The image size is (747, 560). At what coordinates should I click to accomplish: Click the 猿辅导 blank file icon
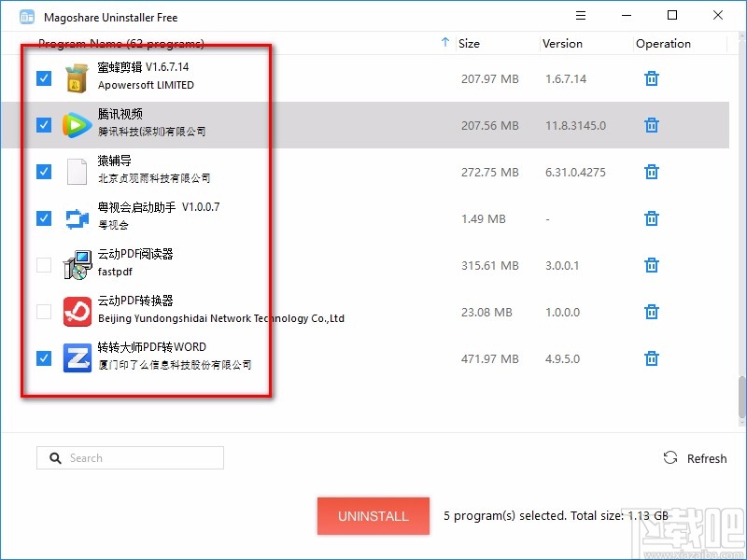pyautogui.click(x=77, y=172)
